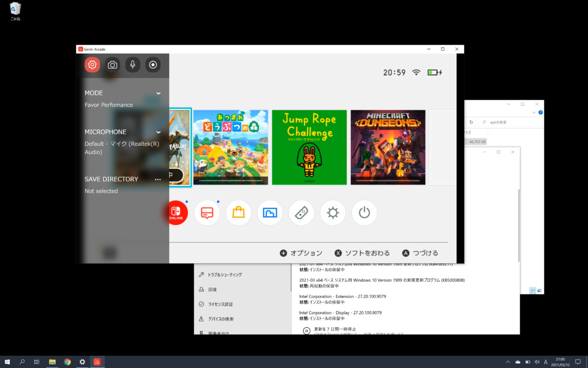Click the IME input mode 'A' indicator
This screenshot has width=588, height=368.
(x=546, y=362)
